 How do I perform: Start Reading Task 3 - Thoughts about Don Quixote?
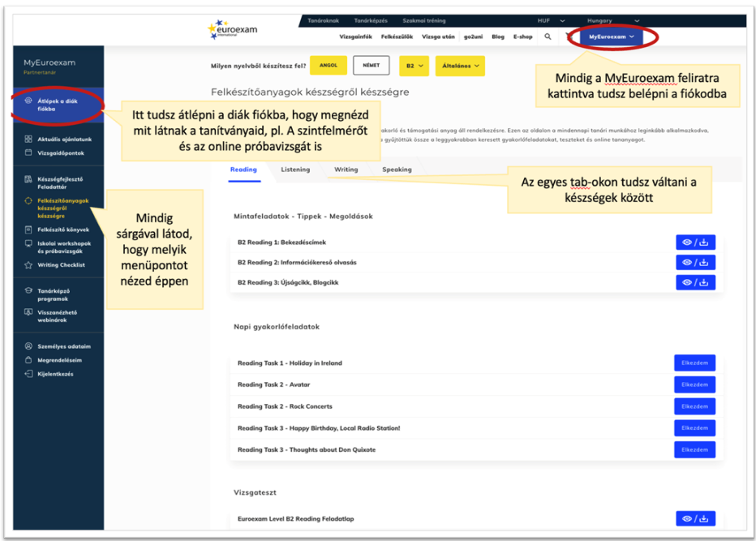pos(695,449)
